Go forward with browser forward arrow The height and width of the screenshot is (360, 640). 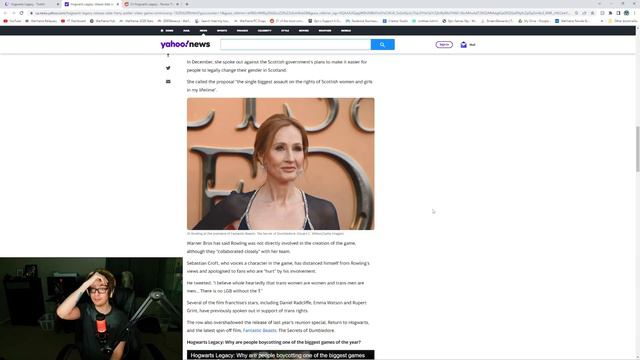tap(13, 13)
